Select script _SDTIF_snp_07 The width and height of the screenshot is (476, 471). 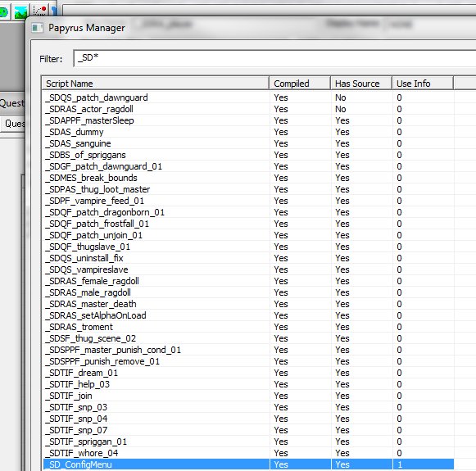click(76, 430)
